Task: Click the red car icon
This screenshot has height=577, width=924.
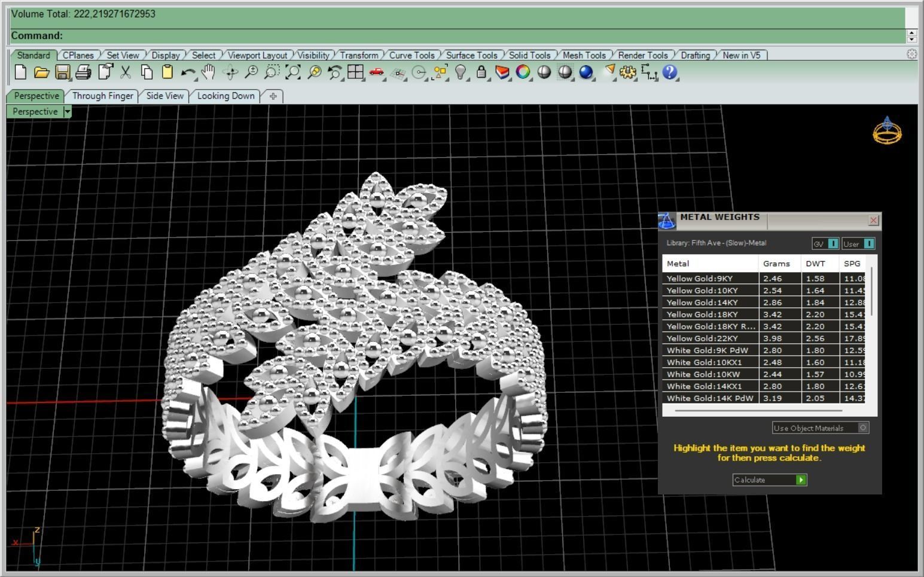Action: coord(377,72)
